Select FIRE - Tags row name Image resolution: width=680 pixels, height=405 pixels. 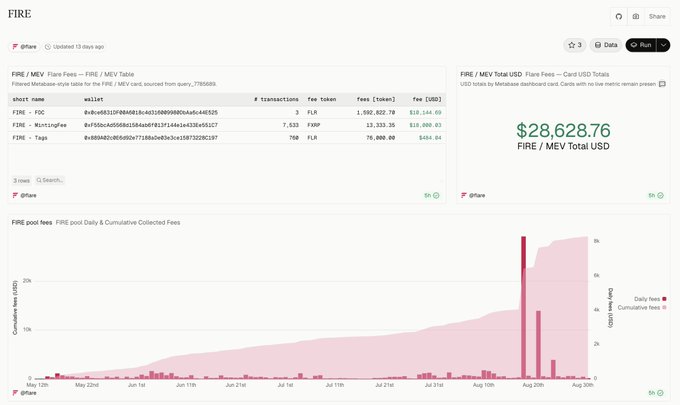(x=30, y=137)
